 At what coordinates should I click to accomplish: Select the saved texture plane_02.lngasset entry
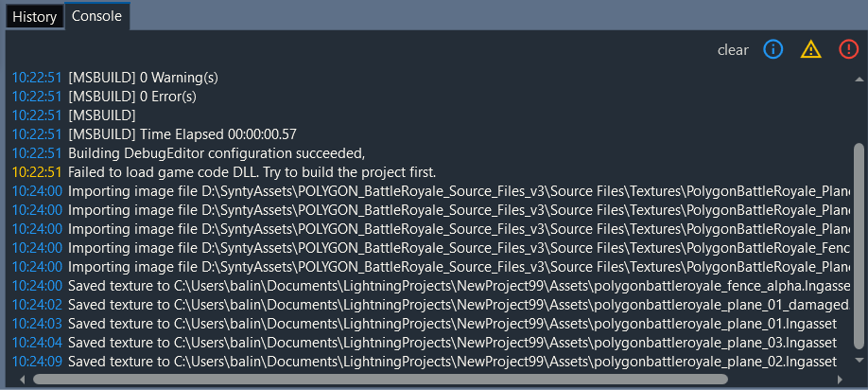(x=430, y=362)
